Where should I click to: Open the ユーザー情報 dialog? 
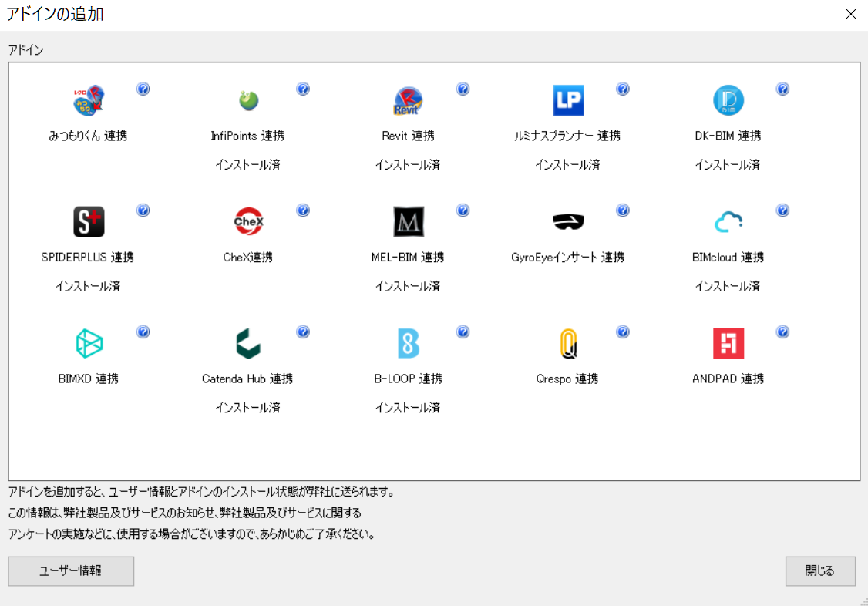(71, 571)
